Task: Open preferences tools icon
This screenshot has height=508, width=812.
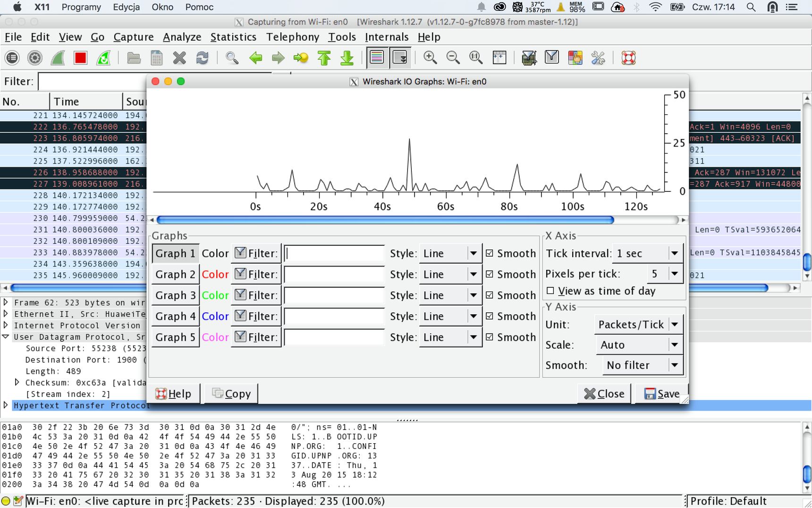Action: (x=598, y=58)
